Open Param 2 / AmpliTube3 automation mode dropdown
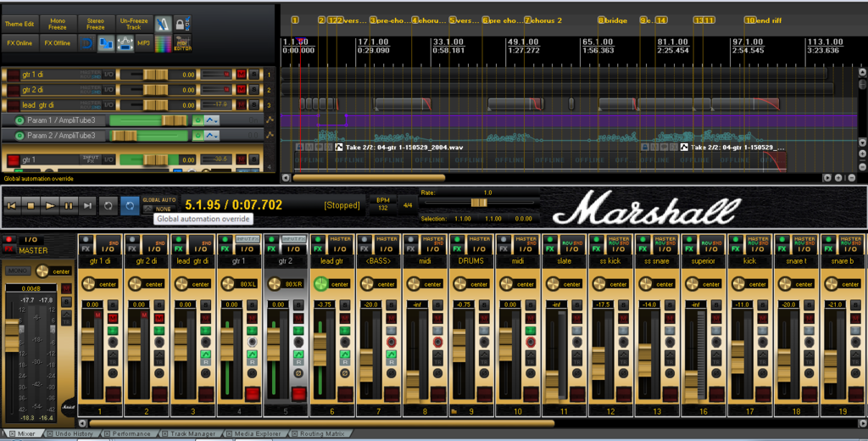This screenshot has height=441, width=868. tap(212, 135)
